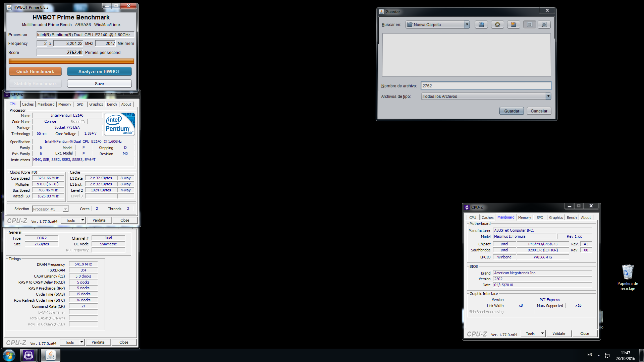Switch Guardar dialog to list view
Viewport: 644px width, 362px height.
pos(530,24)
